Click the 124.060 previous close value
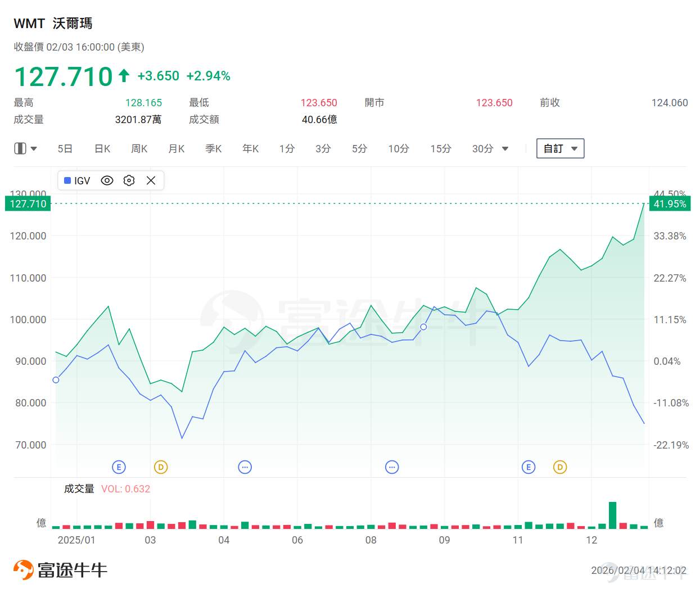 point(670,103)
